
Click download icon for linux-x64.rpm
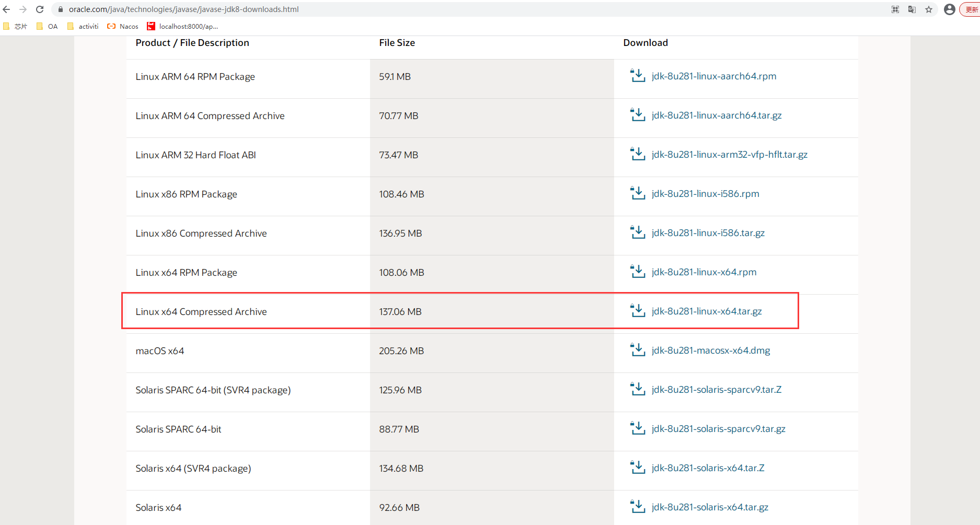638,272
